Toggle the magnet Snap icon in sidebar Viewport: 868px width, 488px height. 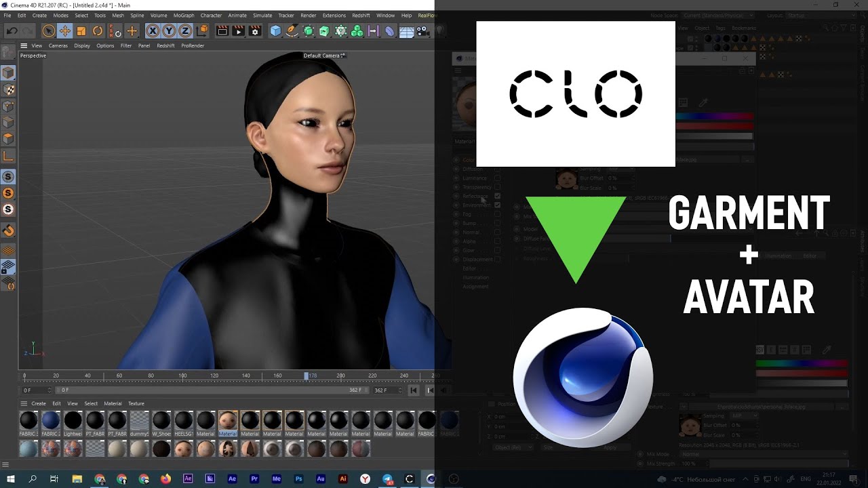(8, 230)
